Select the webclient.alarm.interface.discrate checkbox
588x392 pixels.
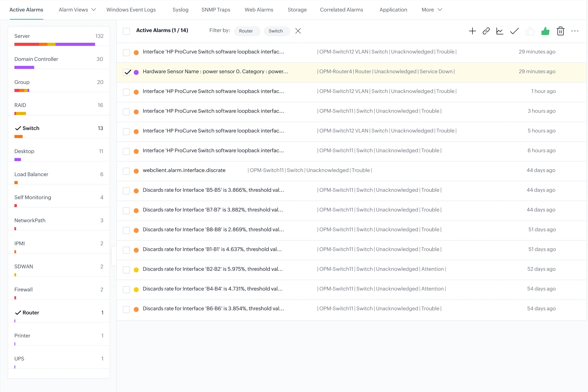tap(126, 171)
